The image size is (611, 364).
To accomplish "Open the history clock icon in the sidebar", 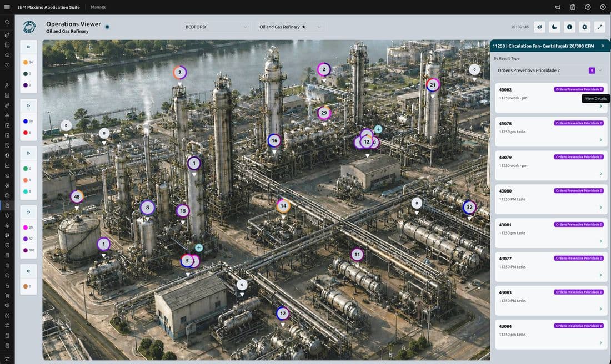I will (x=7, y=65).
